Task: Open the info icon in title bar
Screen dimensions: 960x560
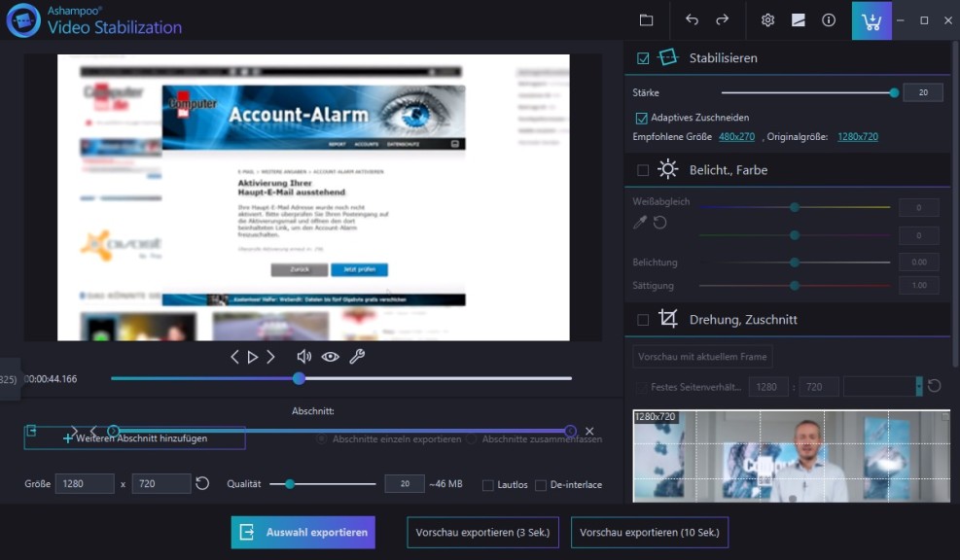Action: pos(828,20)
